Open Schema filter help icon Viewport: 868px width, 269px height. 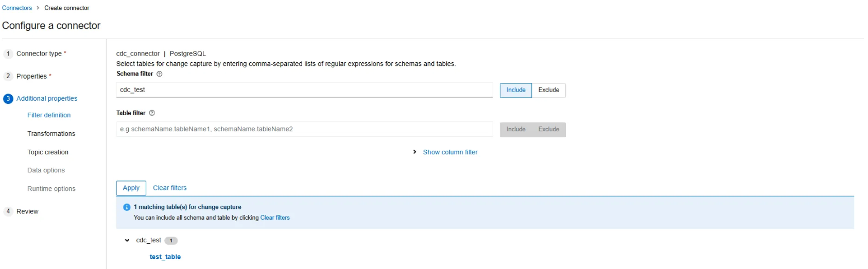(160, 74)
